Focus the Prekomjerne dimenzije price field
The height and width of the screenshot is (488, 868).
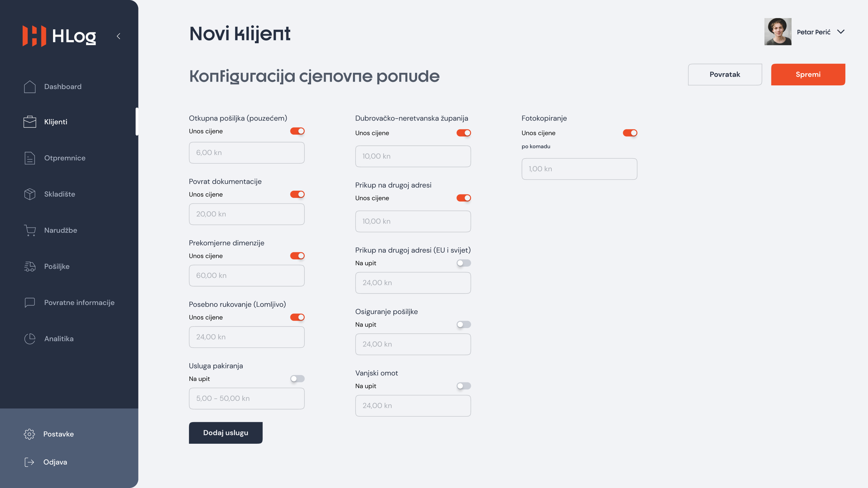[247, 275]
